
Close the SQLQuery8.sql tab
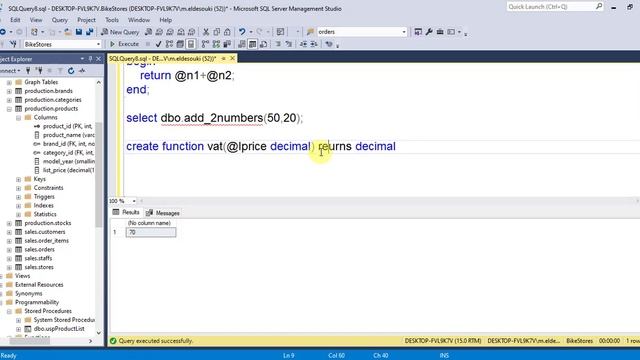(232, 58)
